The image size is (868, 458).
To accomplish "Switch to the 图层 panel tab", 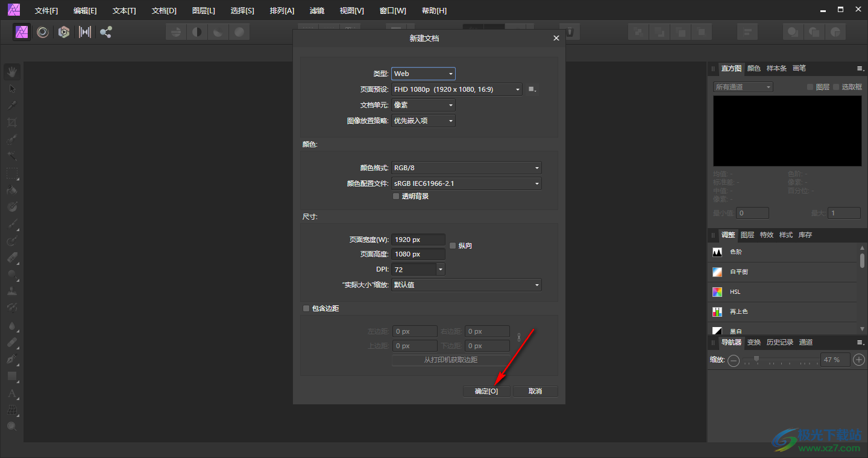I will [747, 235].
